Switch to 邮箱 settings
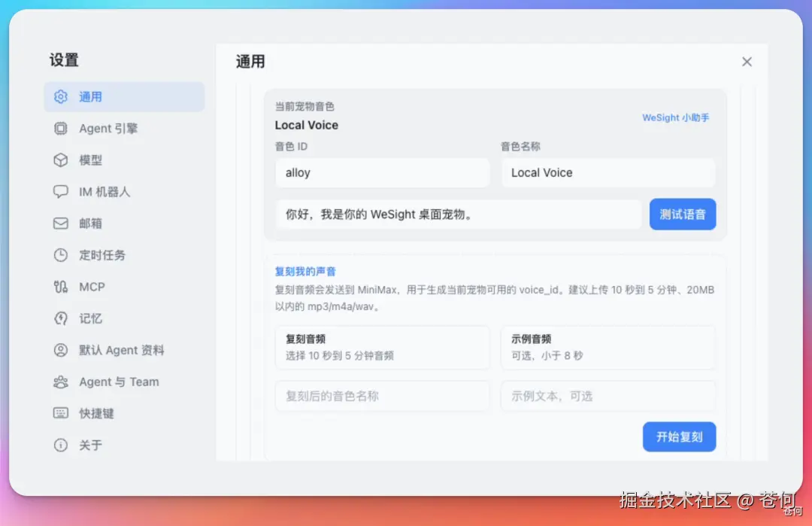812x526 pixels. [x=90, y=223]
